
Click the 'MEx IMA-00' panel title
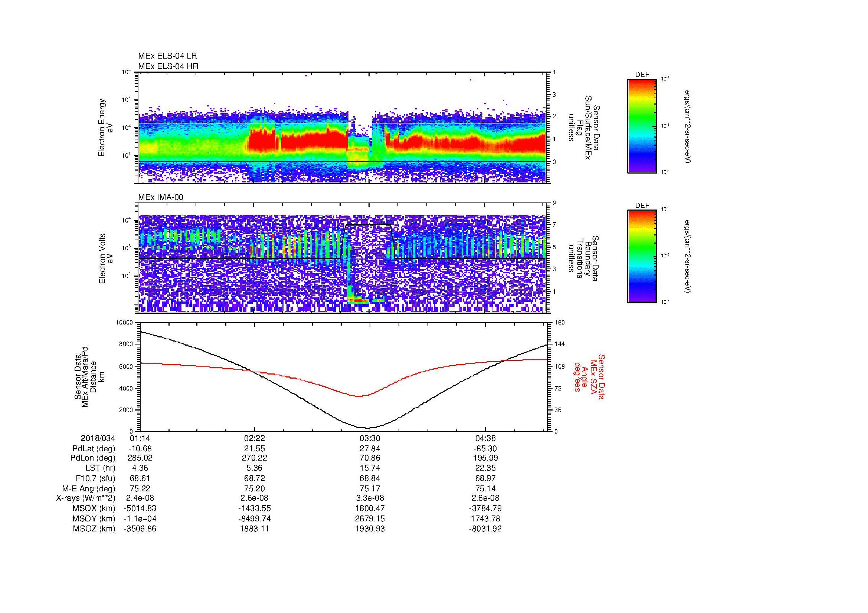coord(161,197)
